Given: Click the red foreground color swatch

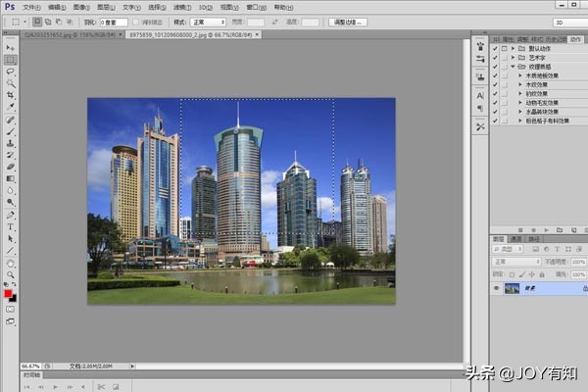Looking at the screenshot, I should point(8,294).
